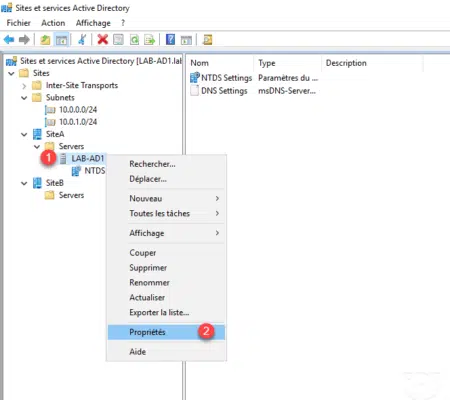Screen dimensions: 450x400
Task: Collapse the SiteB tree node
Action: [24, 183]
